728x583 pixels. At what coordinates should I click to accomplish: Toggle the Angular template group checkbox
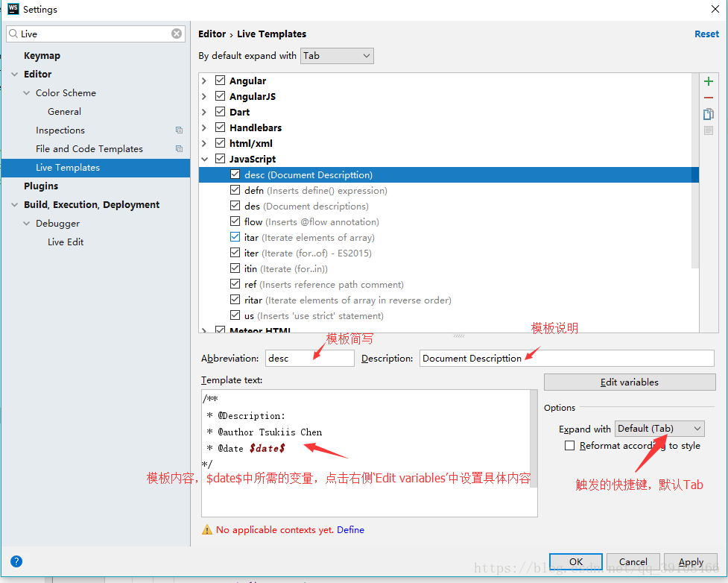pos(220,81)
